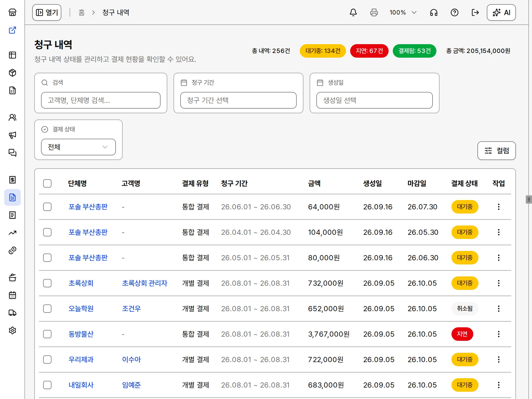Click the notification bell icon

pos(353,12)
